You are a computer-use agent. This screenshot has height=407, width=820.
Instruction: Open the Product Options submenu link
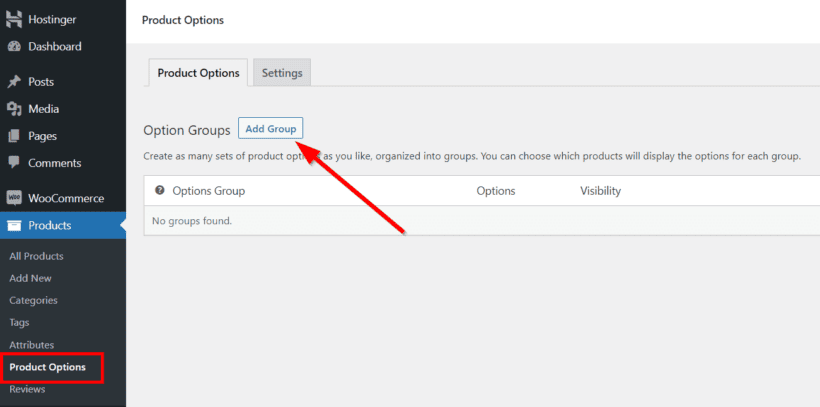click(x=48, y=367)
